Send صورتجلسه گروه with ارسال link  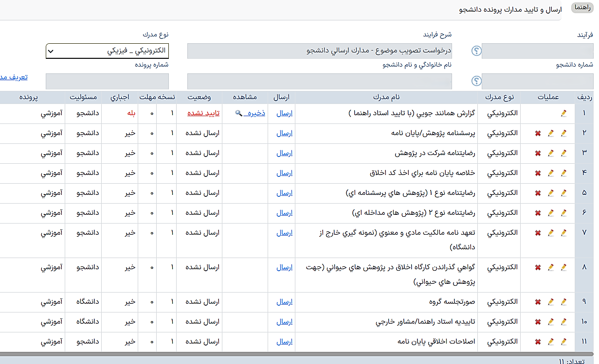click(285, 302)
